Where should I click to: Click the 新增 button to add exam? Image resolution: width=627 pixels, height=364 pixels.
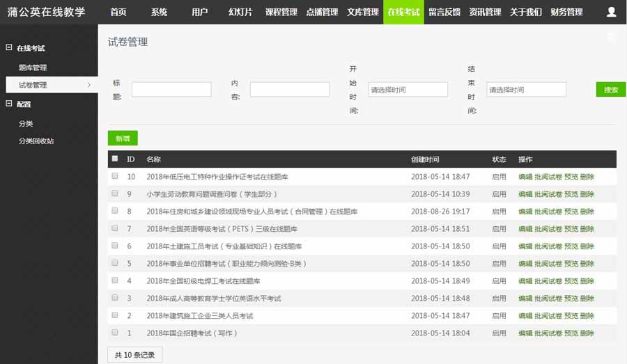tap(123, 139)
